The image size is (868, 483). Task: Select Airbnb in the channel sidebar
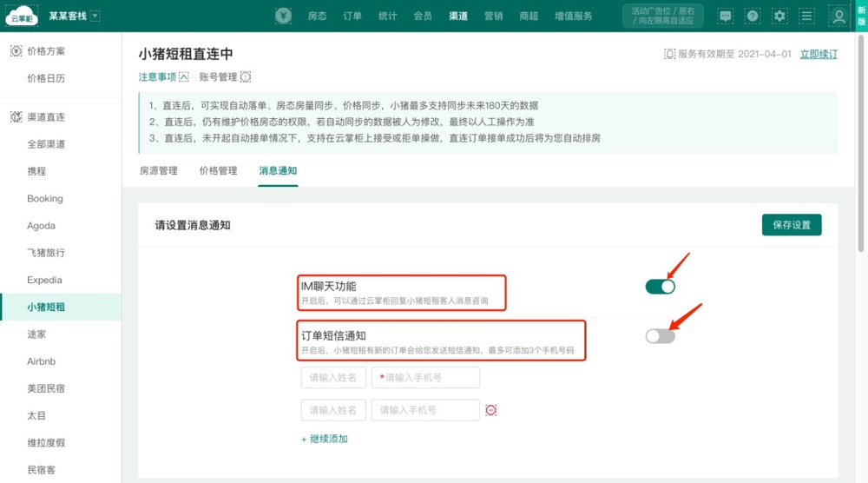pyautogui.click(x=41, y=361)
